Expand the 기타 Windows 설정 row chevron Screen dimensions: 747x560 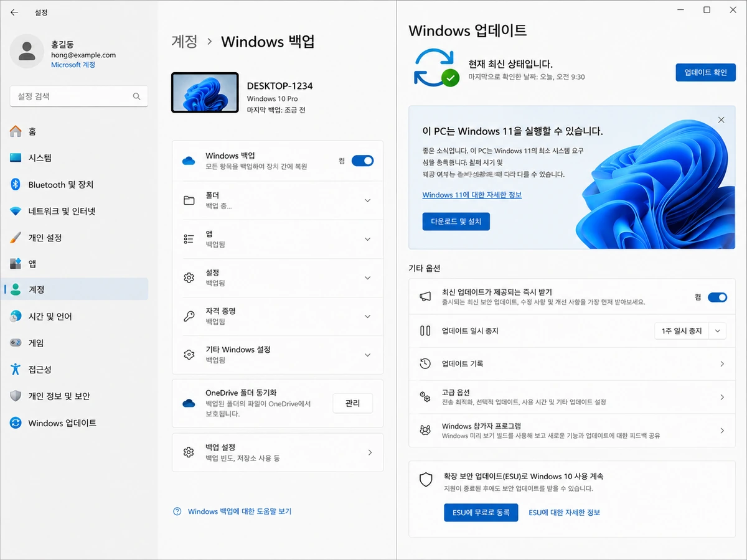coord(367,355)
